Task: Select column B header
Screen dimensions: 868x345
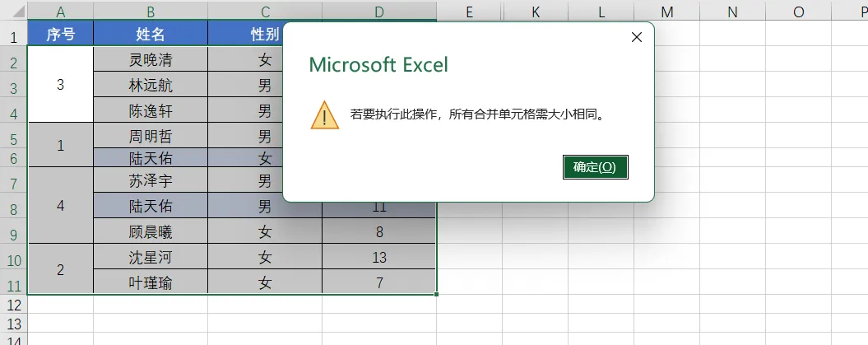Action: [x=151, y=12]
